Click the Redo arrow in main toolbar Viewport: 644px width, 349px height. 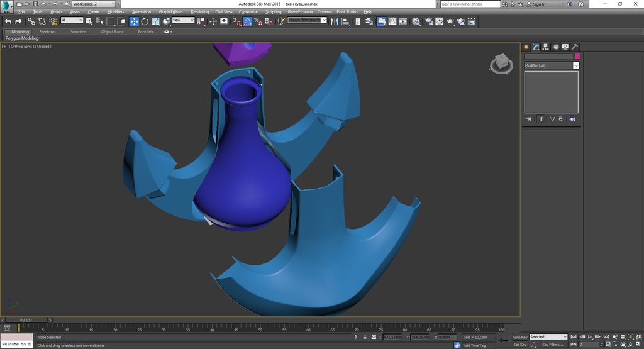18,21
